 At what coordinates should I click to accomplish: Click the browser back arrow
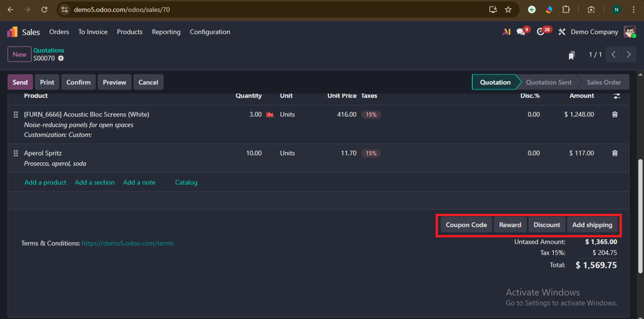click(x=11, y=10)
